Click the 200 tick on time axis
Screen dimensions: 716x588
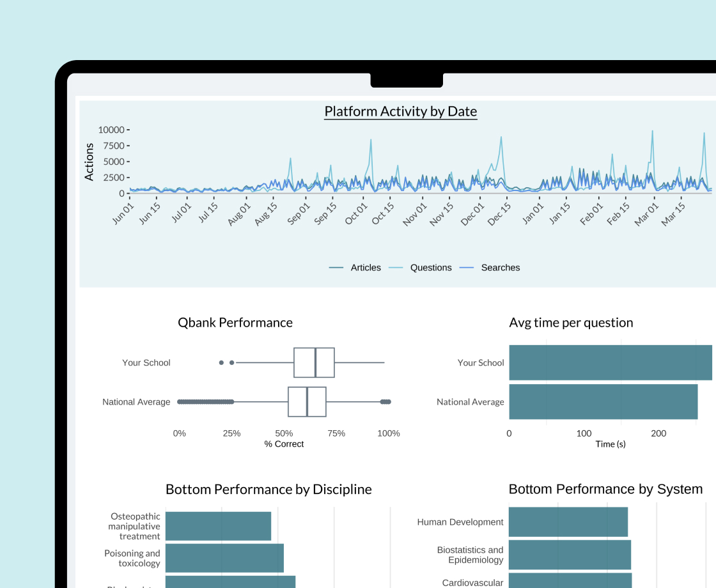(658, 433)
